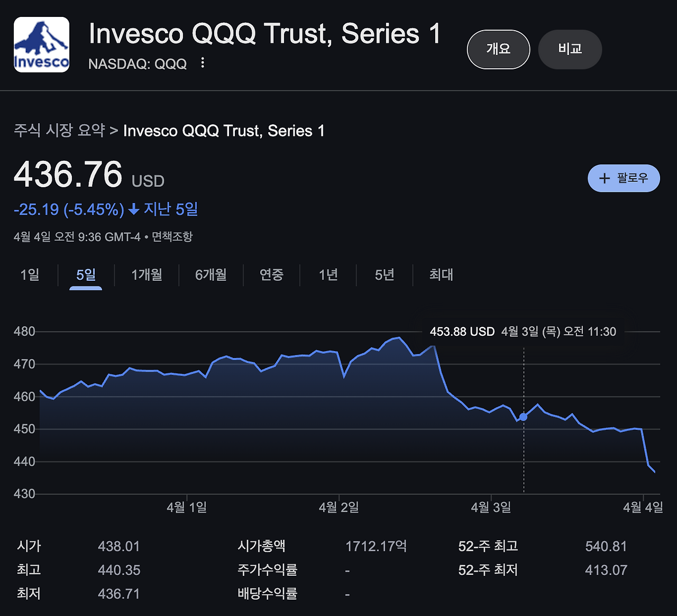Image resolution: width=677 pixels, height=616 pixels.
Task: Click the 52-주 최저 label
Action: click(x=488, y=570)
